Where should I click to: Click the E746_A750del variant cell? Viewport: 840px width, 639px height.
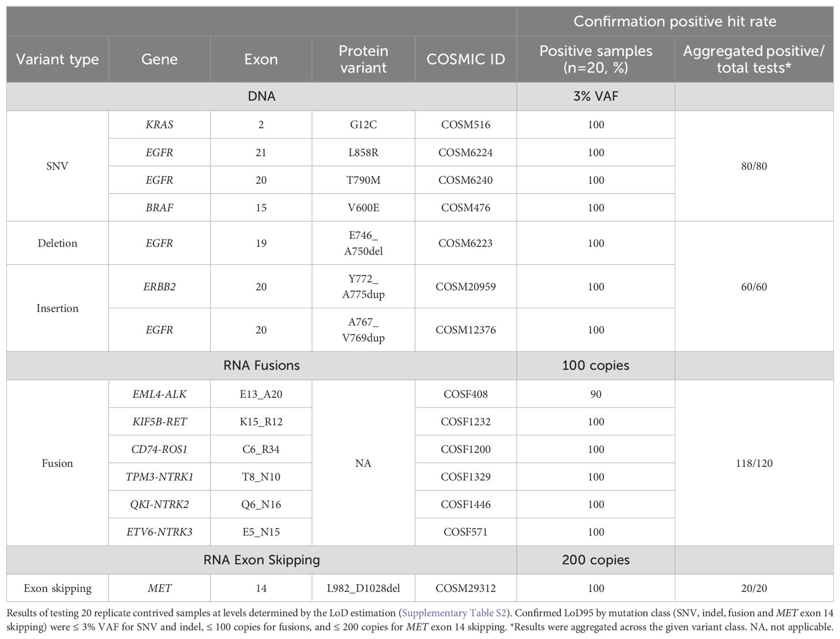363,243
